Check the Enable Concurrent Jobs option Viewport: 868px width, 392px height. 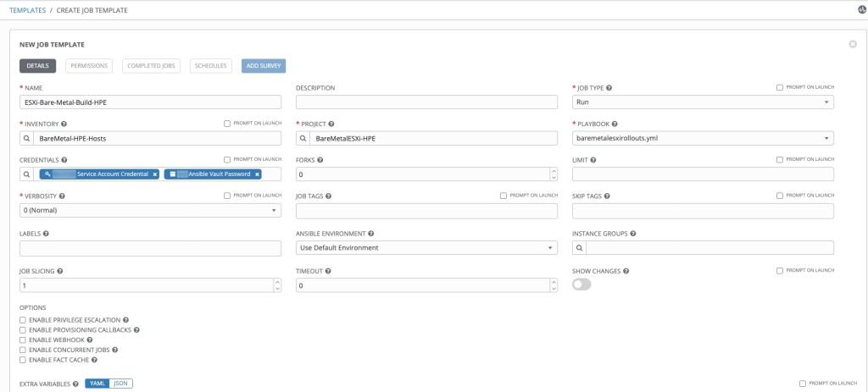tap(22, 350)
